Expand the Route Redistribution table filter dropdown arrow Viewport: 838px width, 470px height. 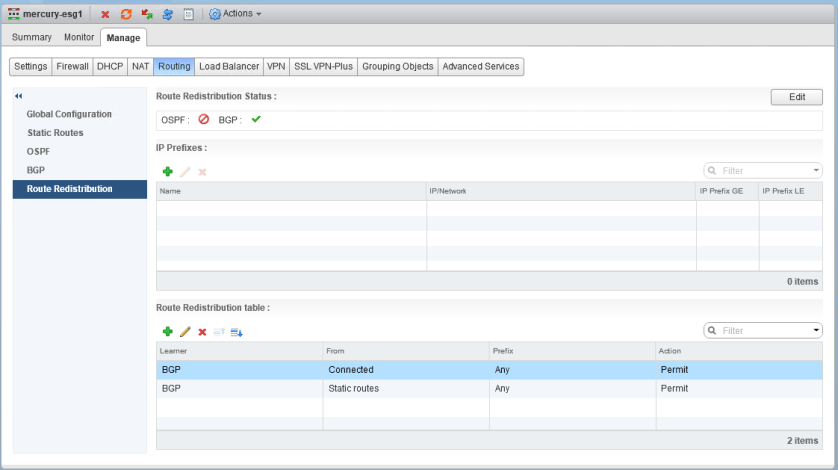tap(816, 330)
